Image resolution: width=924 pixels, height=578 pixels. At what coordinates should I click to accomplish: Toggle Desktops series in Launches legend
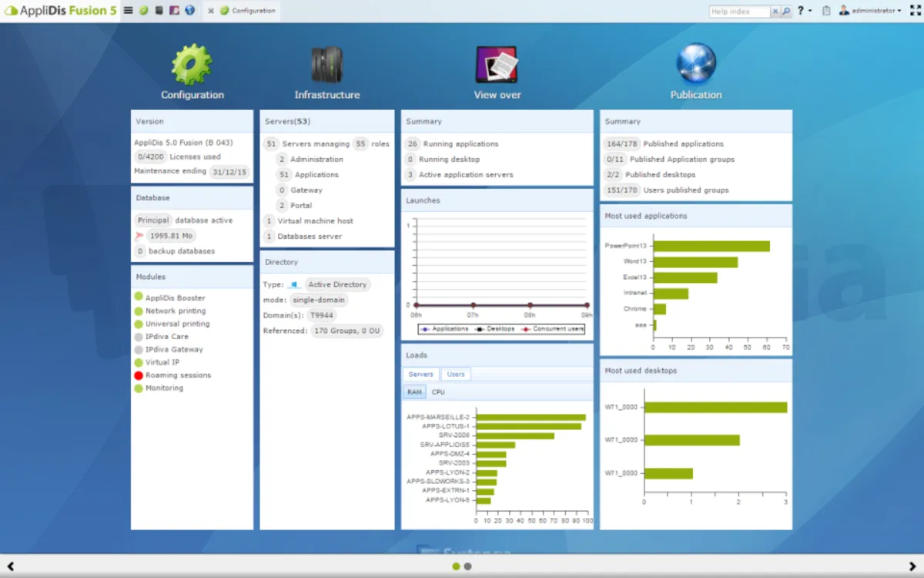(x=494, y=329)
